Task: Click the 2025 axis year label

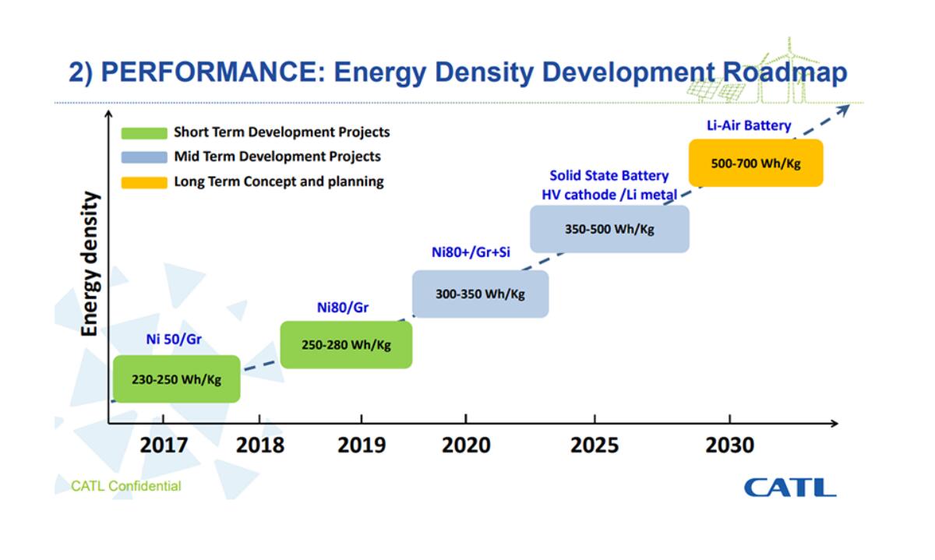Action: (595, 446)
